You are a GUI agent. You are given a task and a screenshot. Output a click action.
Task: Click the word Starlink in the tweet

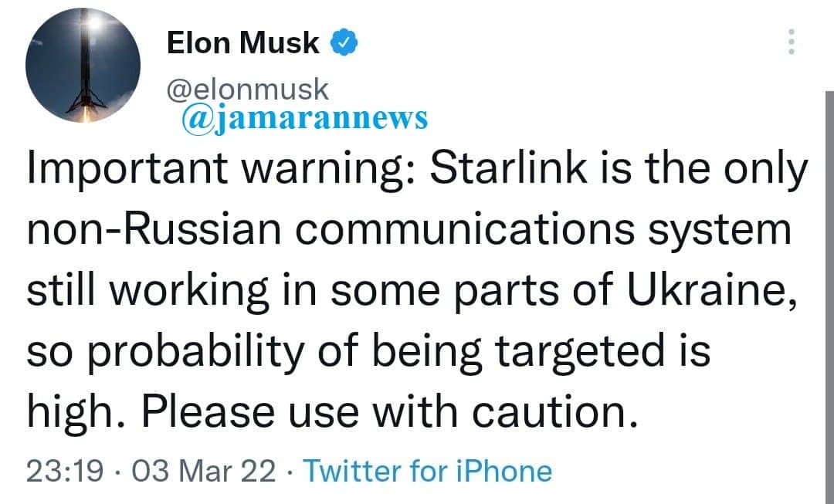point(508,168)
